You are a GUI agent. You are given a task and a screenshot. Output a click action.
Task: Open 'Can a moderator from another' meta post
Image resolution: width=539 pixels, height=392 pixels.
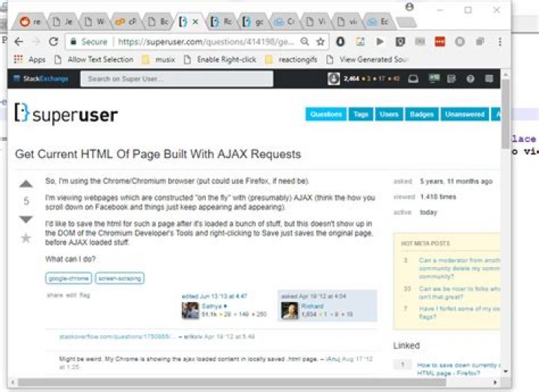pos(459,268)
